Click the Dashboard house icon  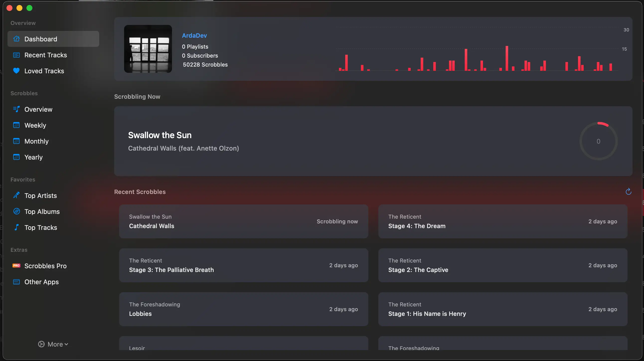tap(16, 39)
